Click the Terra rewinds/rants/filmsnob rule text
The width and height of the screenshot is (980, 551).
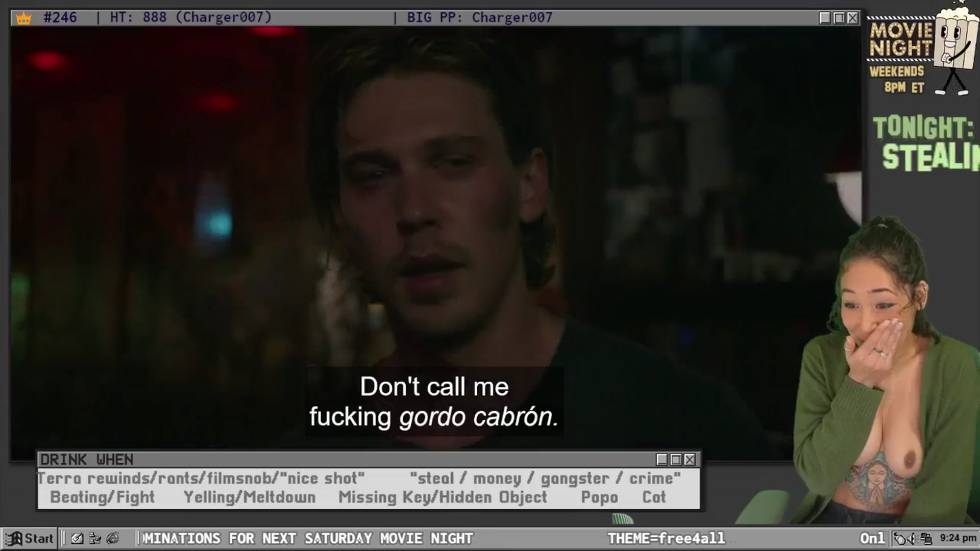coord(201,479)
